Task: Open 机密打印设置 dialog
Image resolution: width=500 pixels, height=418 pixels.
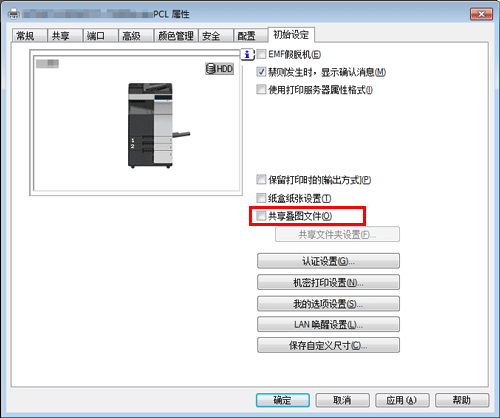Action: click(328, 282)
